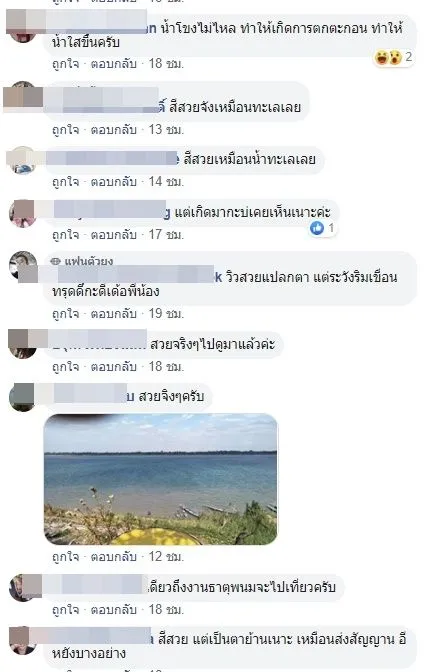Open avatar of the วิวสวยแปลกตา commenter
Viewport: 442px width, 672px height.
(x=23, y=265)
